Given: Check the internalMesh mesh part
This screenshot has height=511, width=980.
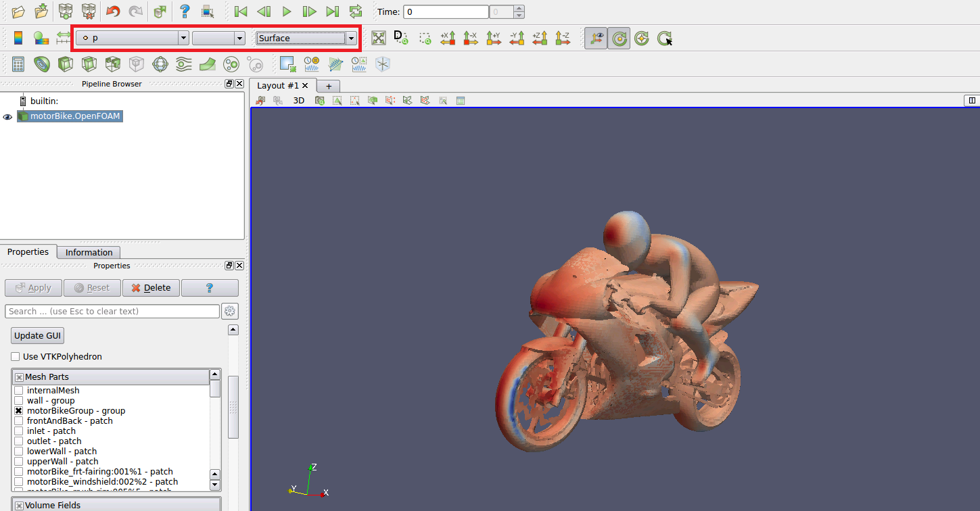Looking at the screenshot, I should pos(19,390).
